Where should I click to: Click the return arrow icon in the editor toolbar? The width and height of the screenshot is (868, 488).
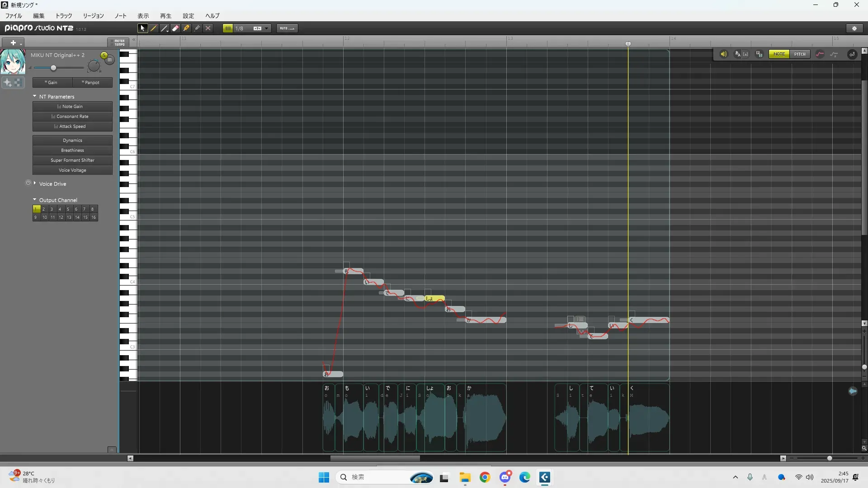(x=852, y=54)
